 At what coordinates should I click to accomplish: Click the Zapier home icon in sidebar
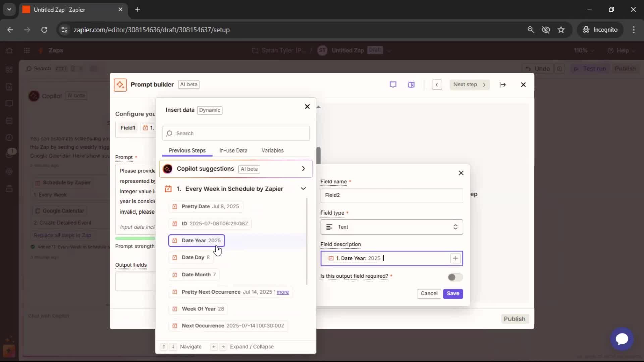[x=9, y=51]
